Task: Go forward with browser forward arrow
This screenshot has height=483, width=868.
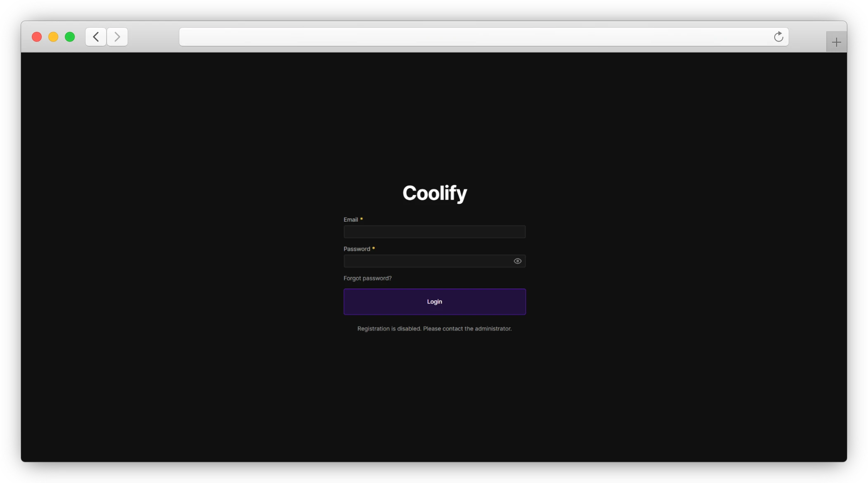Action: [117, 37]
